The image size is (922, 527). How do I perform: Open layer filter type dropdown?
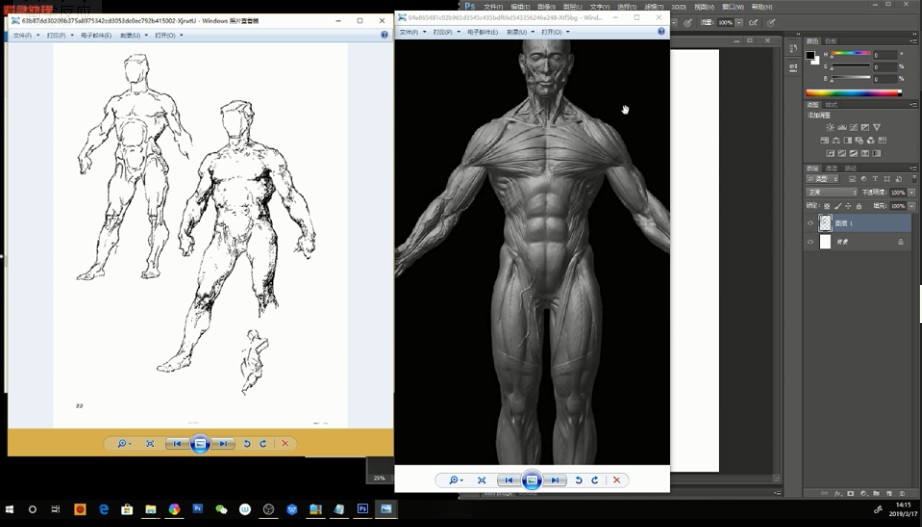pyautogui.click(x=822, y=179)
